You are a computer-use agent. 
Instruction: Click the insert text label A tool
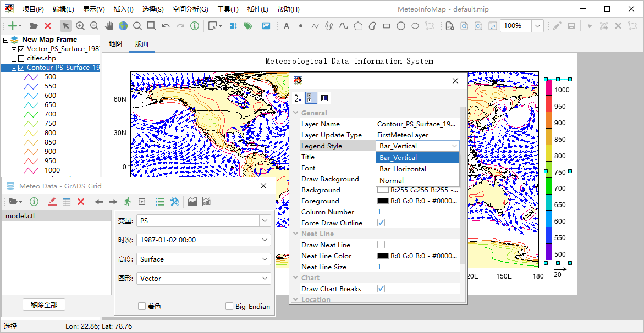pos(286,26)
